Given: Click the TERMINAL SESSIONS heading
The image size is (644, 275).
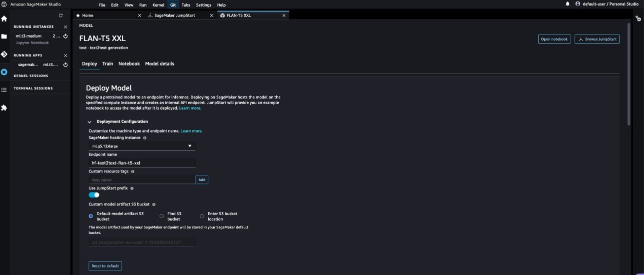Looking at the screenshot, I should coord(33,88).
